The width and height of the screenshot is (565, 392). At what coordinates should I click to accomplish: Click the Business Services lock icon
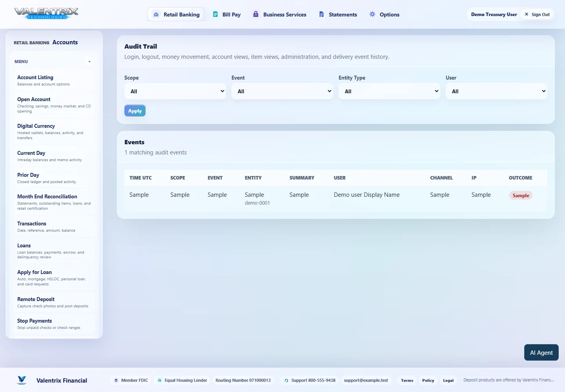pyautogui.click(x=256, y=14)
